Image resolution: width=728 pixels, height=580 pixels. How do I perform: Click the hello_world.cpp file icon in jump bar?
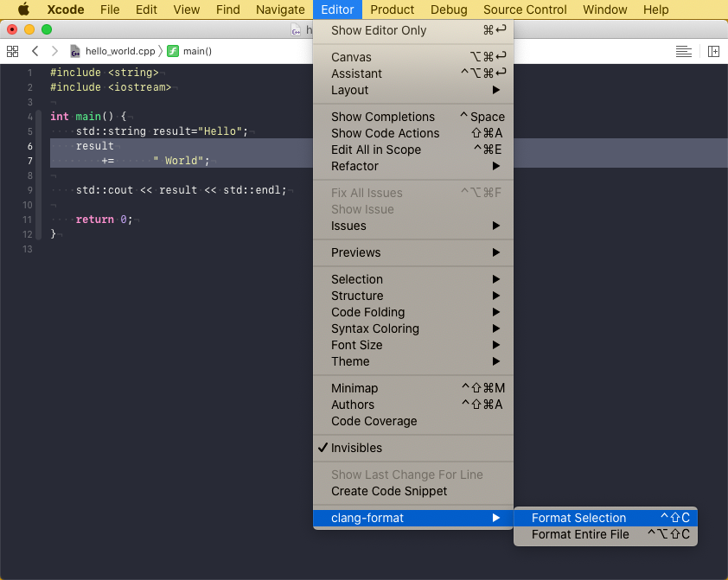75,51
